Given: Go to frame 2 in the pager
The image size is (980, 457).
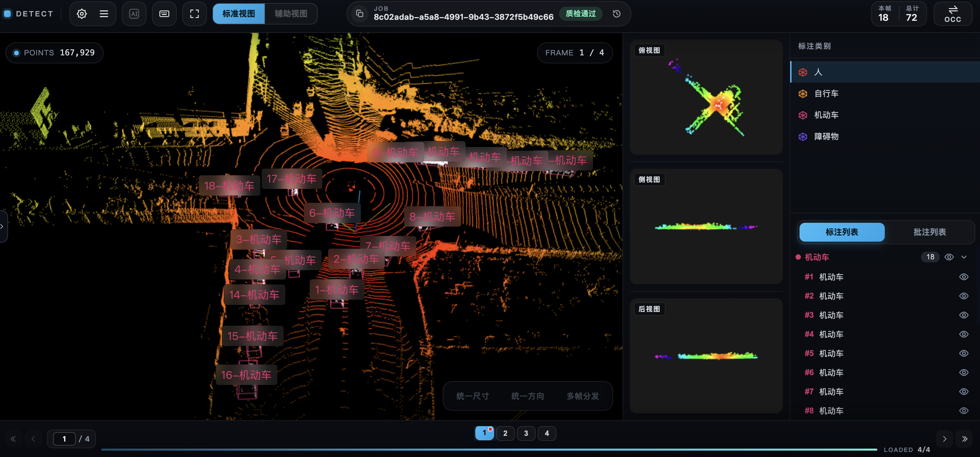Looking at the screenshot, I should coord(505,433).
